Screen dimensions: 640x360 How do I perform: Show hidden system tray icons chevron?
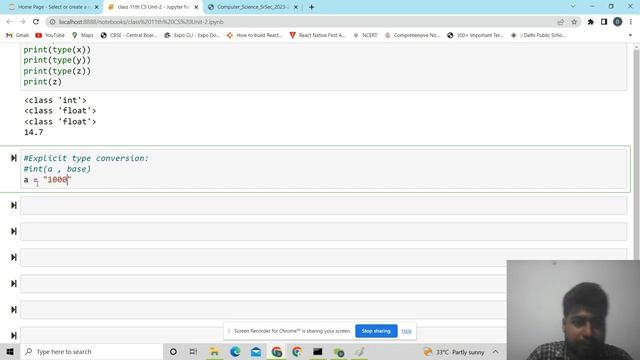click(495, 352)
